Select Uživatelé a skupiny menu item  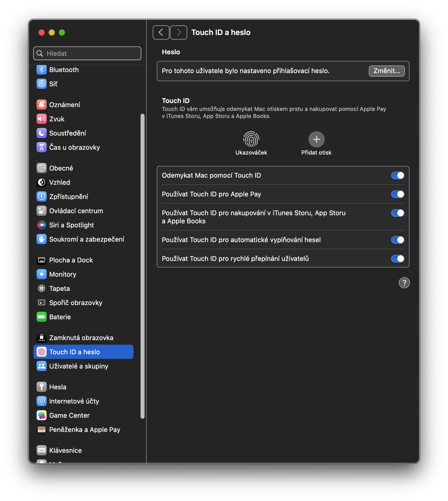[79, 366]
